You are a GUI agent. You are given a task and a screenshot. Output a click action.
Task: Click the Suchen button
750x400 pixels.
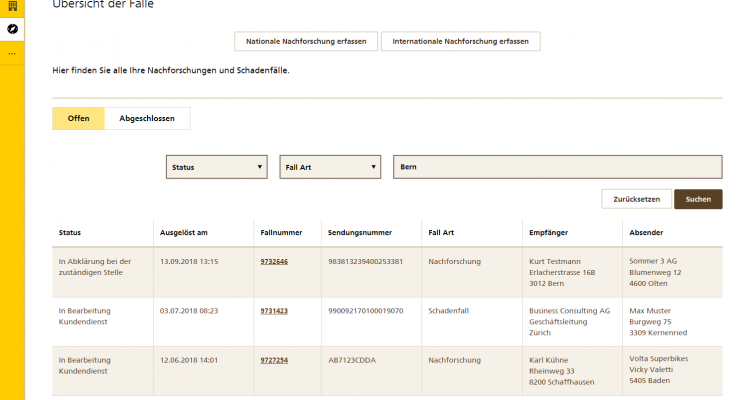coord(698,199)
